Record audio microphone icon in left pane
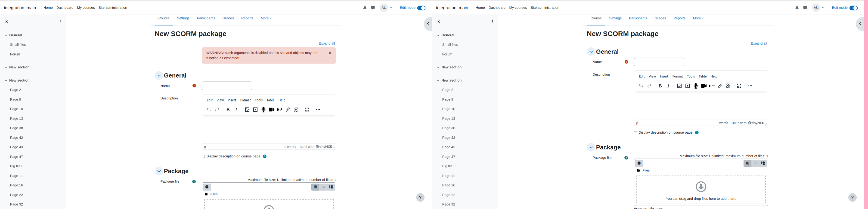 (263, 110)
